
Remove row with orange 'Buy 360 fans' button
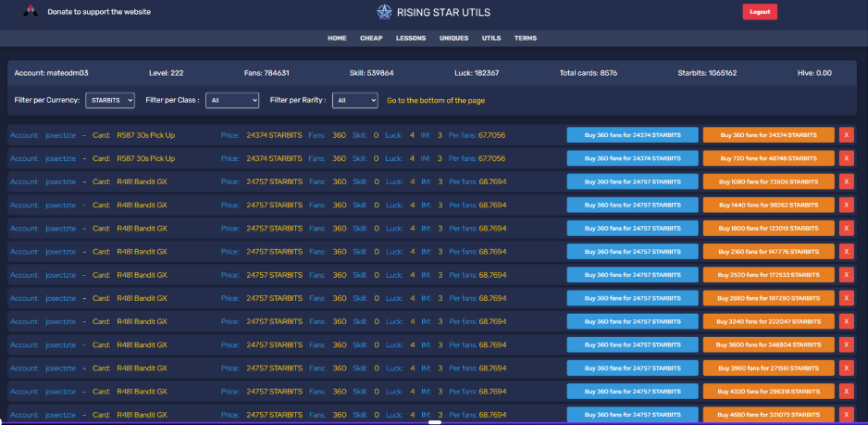[x=847, y=135]
